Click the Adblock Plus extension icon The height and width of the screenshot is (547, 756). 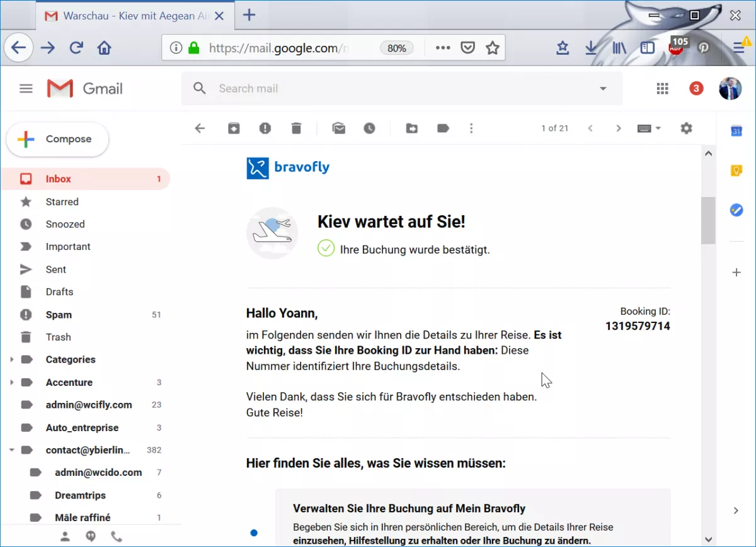(676, 47)
